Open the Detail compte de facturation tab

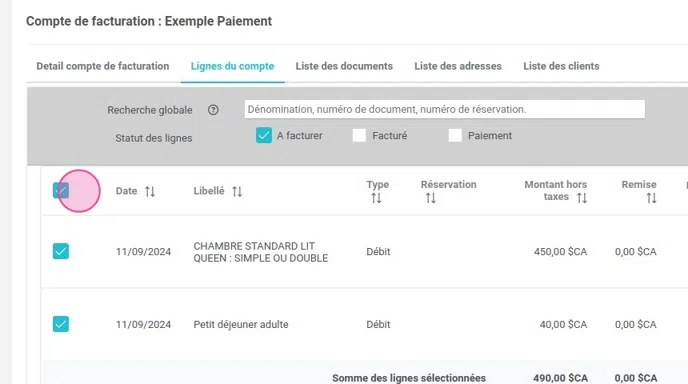pos(103,66)
